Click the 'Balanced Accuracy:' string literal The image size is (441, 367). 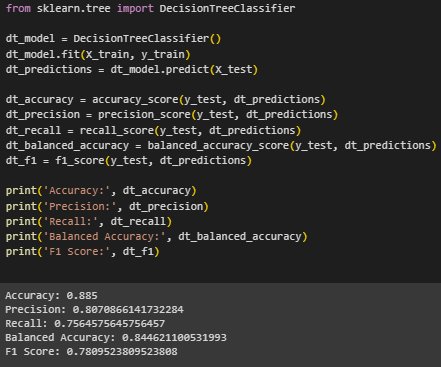104,237
